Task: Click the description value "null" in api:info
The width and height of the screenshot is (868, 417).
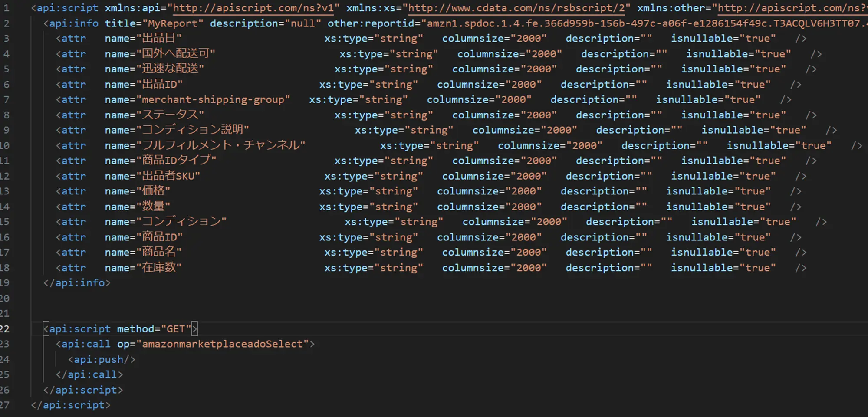Action: (x=303, y=23)
